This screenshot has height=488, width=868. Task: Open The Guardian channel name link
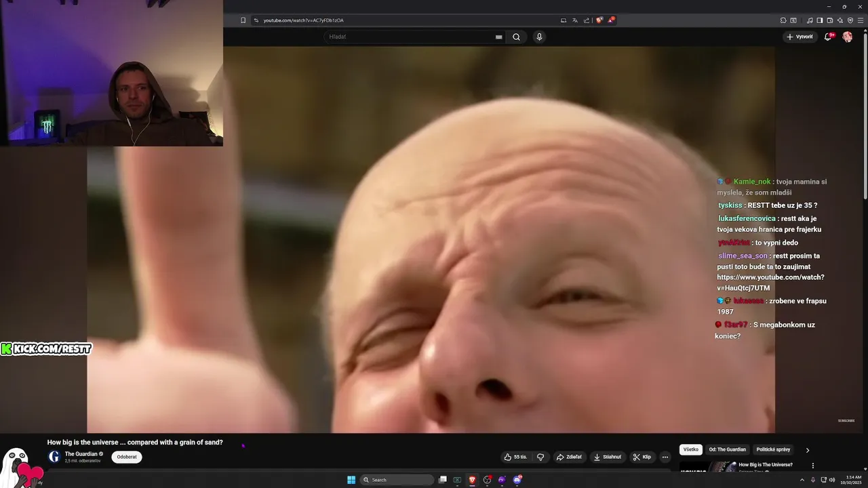[x=81, y=454]
